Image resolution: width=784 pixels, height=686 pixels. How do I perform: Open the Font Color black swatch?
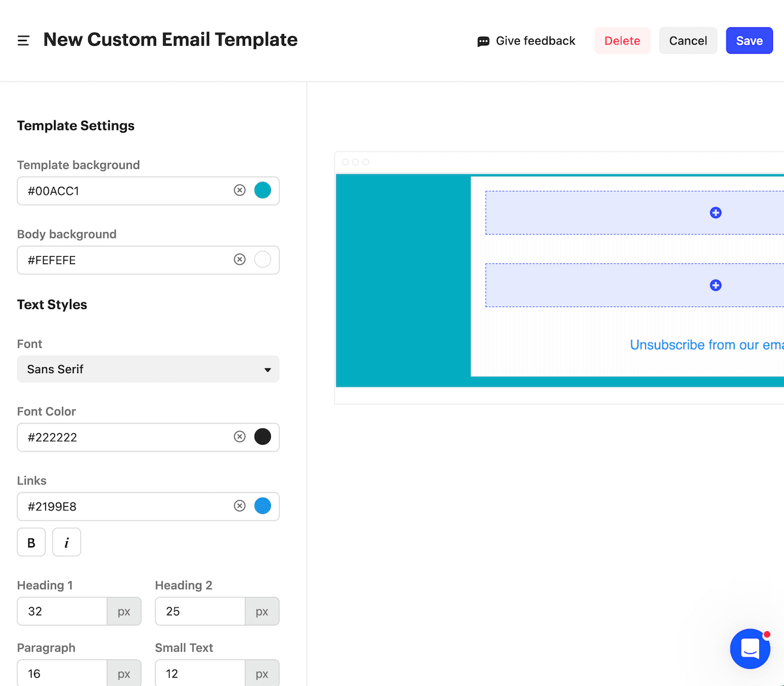(263, 436)
